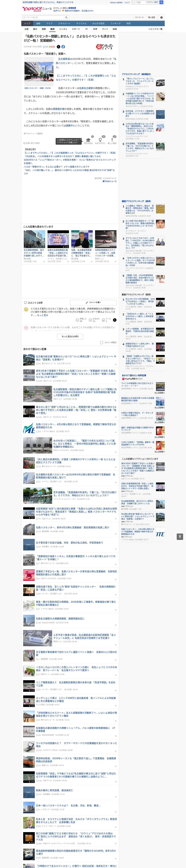Viewport: 186px width, 868px height.
Task: Dismiss the 名古屋駅再開発、協力ゼネコン card
Action: click(44, 261)
